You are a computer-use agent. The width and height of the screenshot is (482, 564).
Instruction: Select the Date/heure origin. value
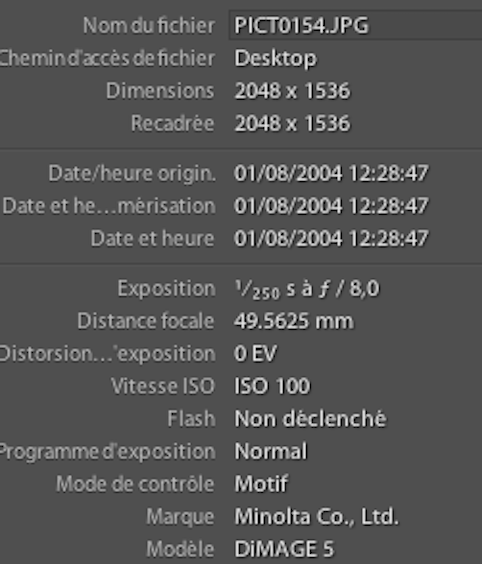331,173
